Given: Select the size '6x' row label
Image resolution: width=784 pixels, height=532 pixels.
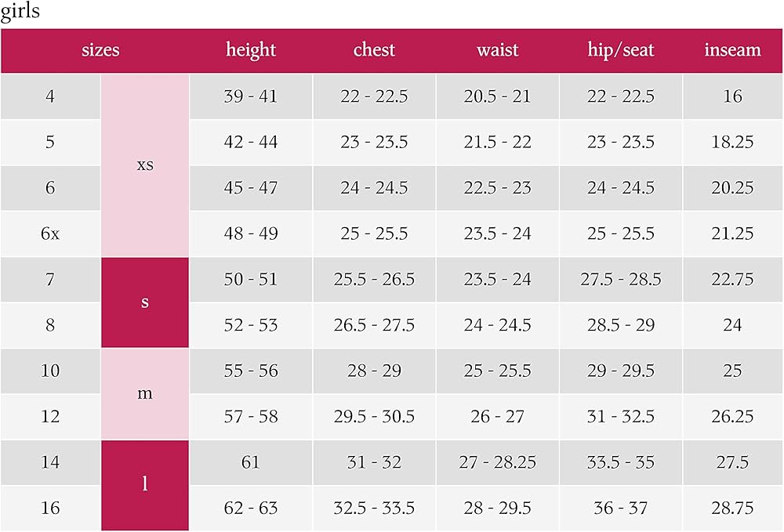Looking at the screenshot, I should 50,233.
